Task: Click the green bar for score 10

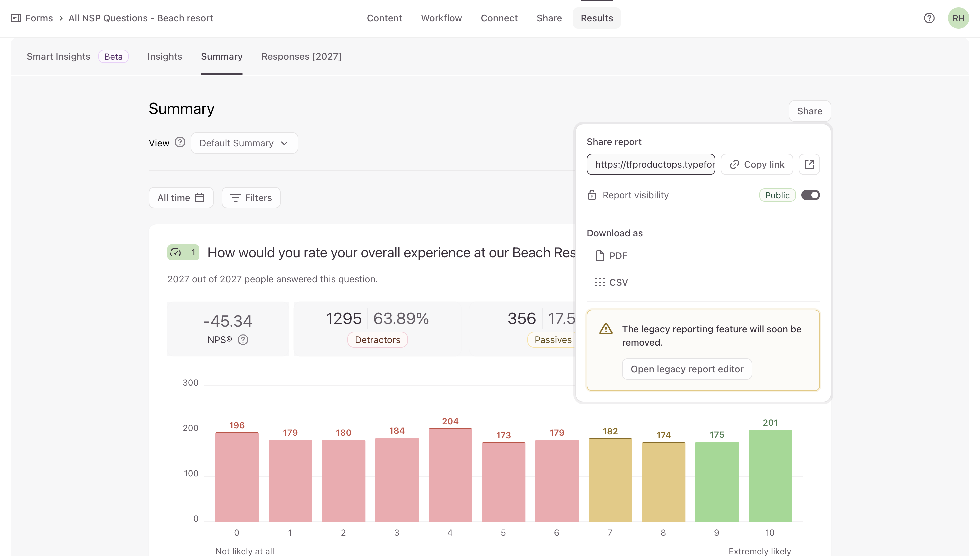Action: (x=770, y=475)
